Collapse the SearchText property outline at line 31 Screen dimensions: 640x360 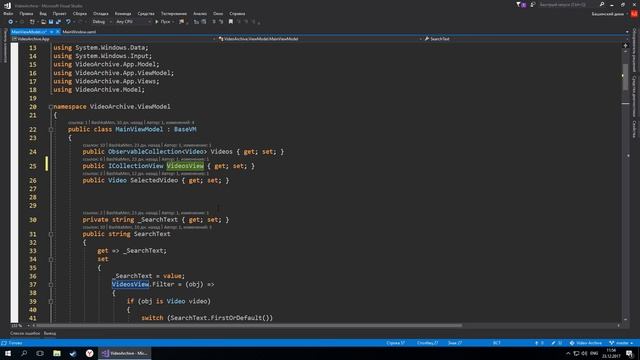[x=51, y=234]
